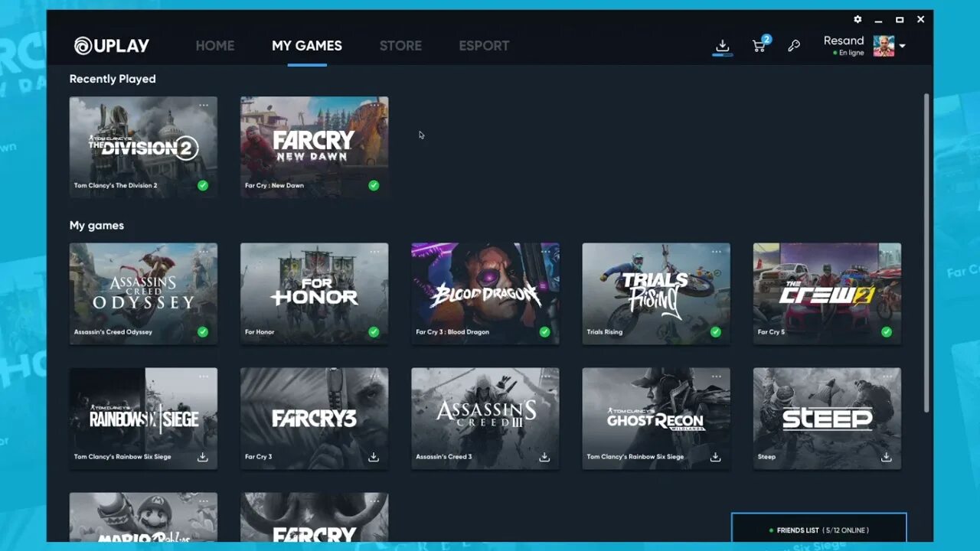Open three-dot menu on Trials Rising card
Viewport: 980px width, 551px height.
point(716,252)
